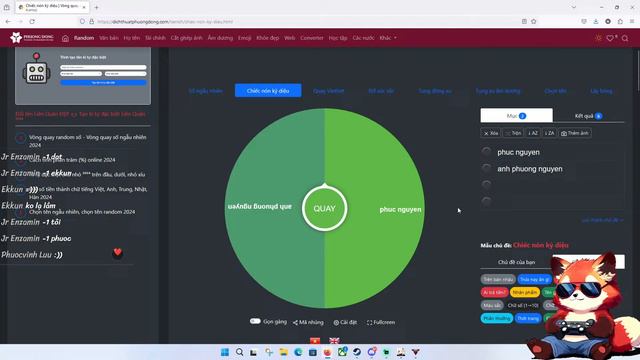Click the anh phuong nguyen entry text
The height and width of the screenshot is (360, 640).
530,169
